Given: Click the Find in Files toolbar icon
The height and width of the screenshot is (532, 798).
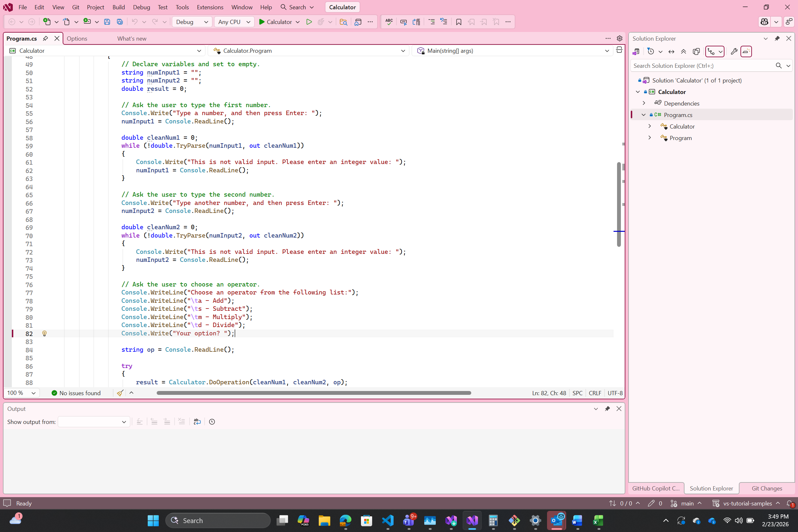Looking at the screenshot, I should click(x=343, y=22).
